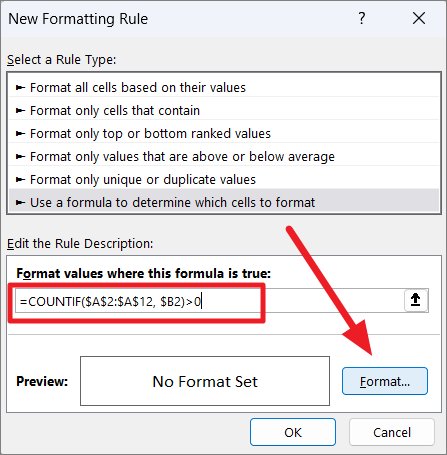Confirm the rule with OK
The image size is (447, 455).
[293, 432]
